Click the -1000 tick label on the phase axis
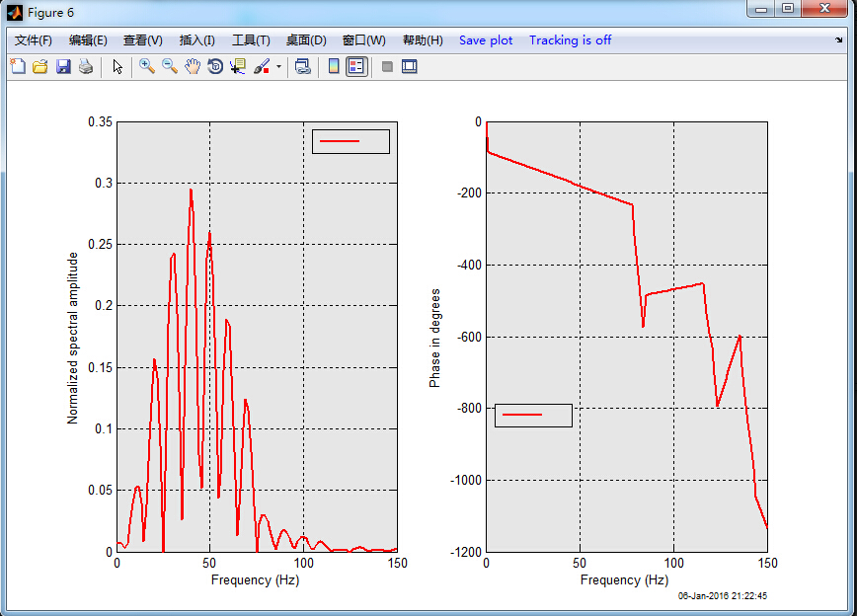The height and width of the screenshot is (616, 857). pos(466,480)
